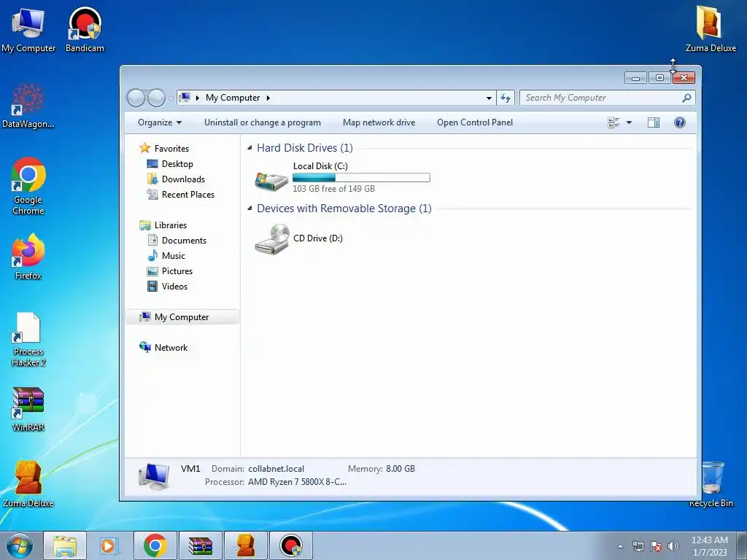Select the Recycle Bin icon
This screenshot has height=560, width=747.
point(711,484)
